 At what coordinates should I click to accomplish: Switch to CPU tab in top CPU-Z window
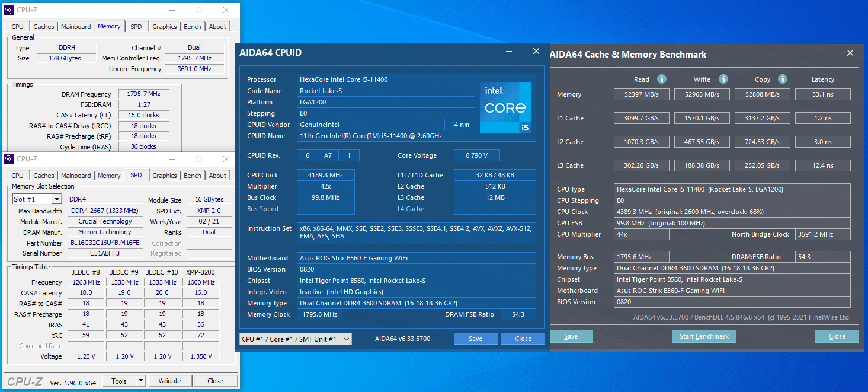pyautogui.click(x=18, y=27)
